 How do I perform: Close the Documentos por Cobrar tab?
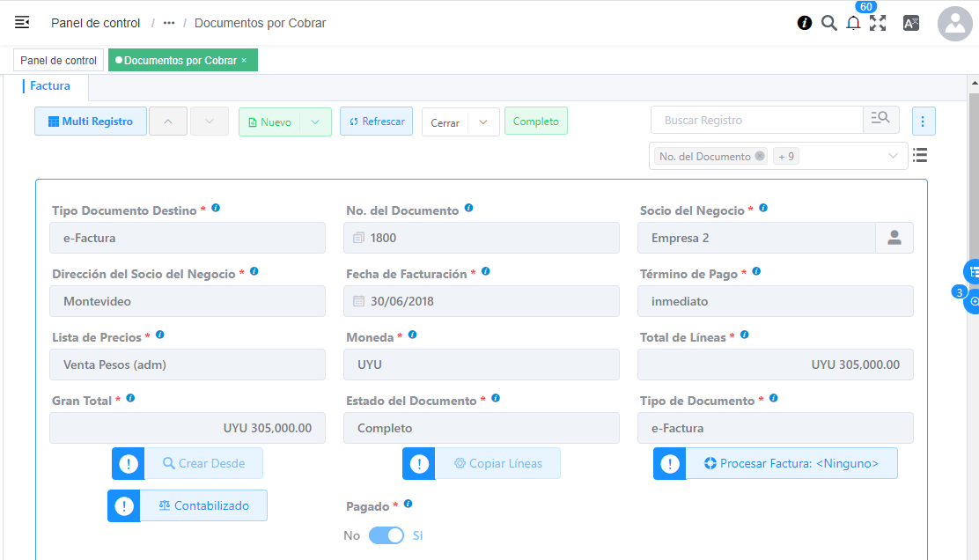pos(244,61)
